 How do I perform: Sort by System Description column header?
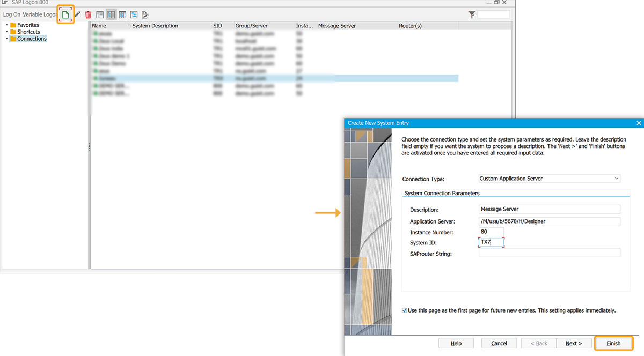[x=155, y=26]
